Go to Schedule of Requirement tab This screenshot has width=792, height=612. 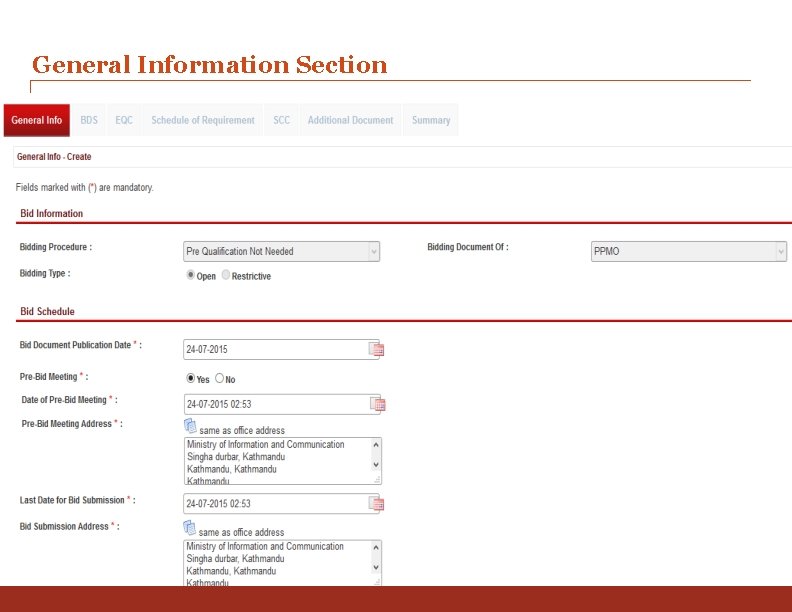click(203, 120)
